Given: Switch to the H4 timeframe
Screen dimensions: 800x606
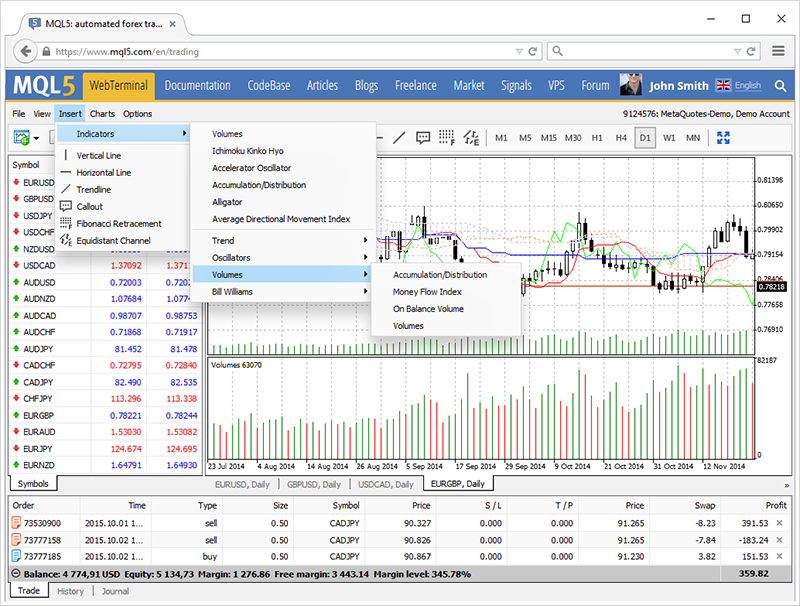Looking at the screenshot, I should (x=621, y=138).
